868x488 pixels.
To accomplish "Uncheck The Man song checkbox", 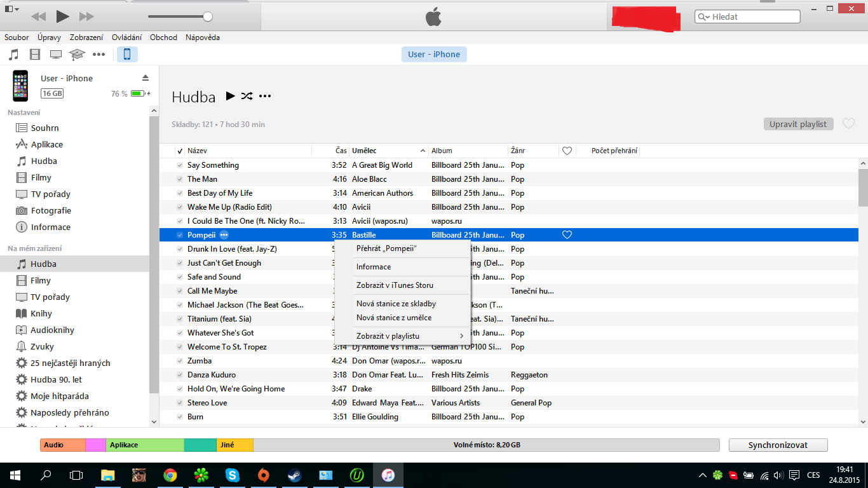I will [180, 179].
